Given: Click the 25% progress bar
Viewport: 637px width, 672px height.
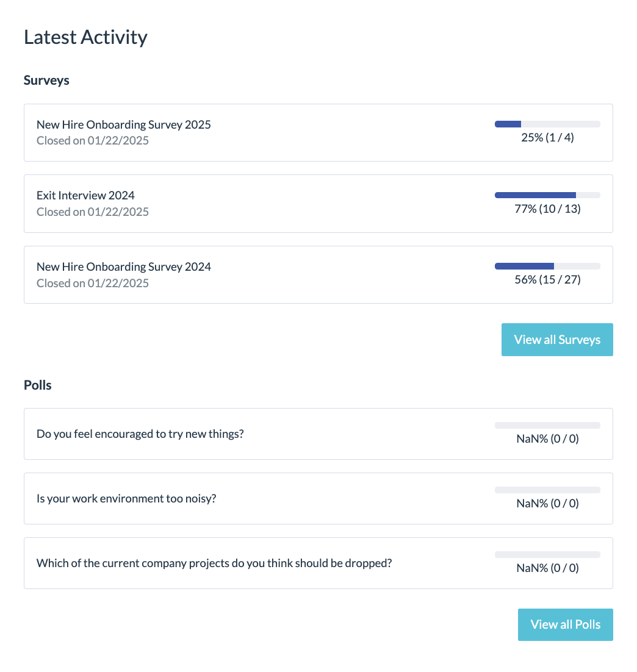Looking at the screenshot, I should (x=547, y=124).
